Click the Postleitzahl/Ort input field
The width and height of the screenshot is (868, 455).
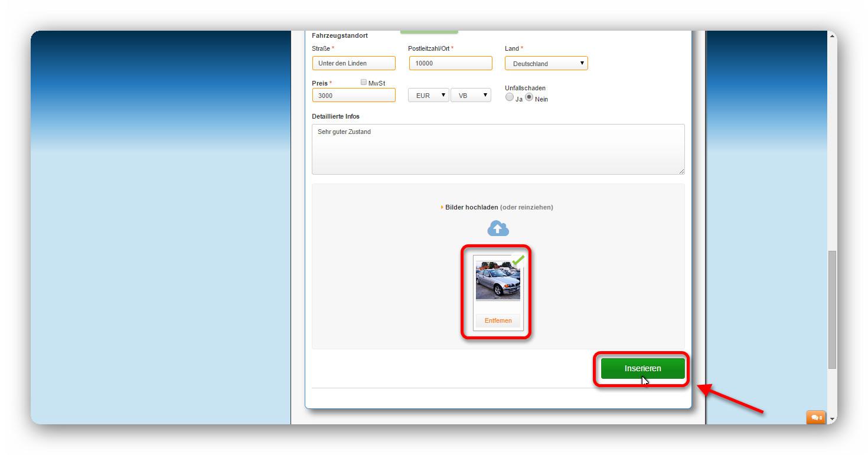pyautogui.click(x=451, y=63)
